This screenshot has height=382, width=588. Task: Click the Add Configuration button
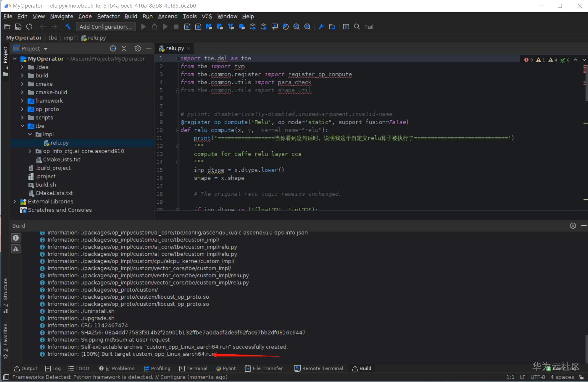[105, 27]
